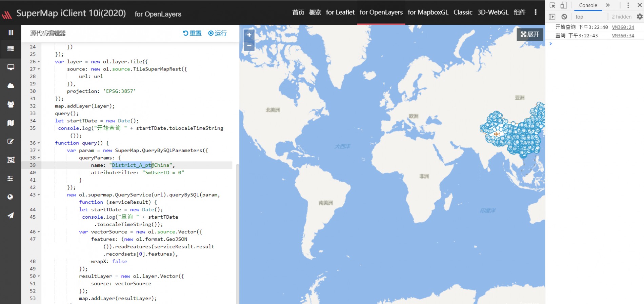This screenshot has height=304, width=644.
Task: Select for OpenLayers navigation tab
Action: [x=381, y=12]
